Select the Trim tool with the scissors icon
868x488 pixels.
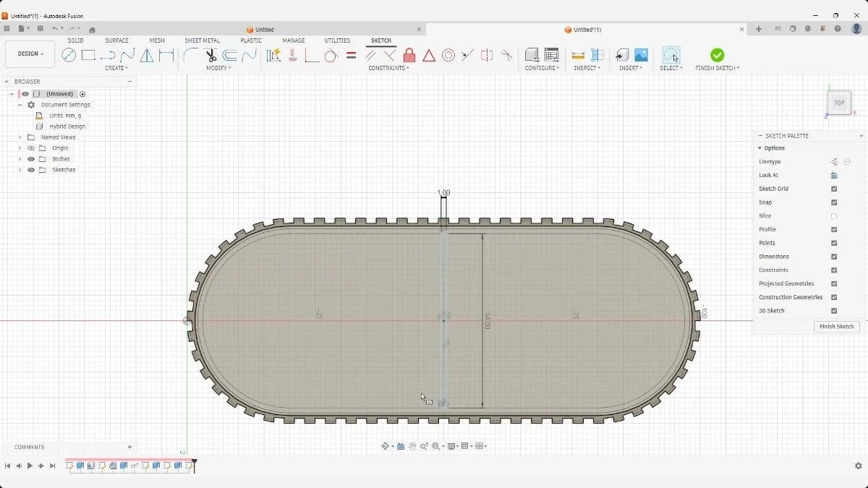point(210,55)
